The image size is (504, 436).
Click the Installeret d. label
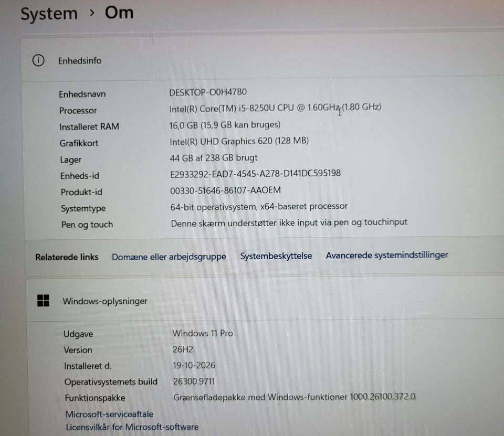tap(88, 366)
